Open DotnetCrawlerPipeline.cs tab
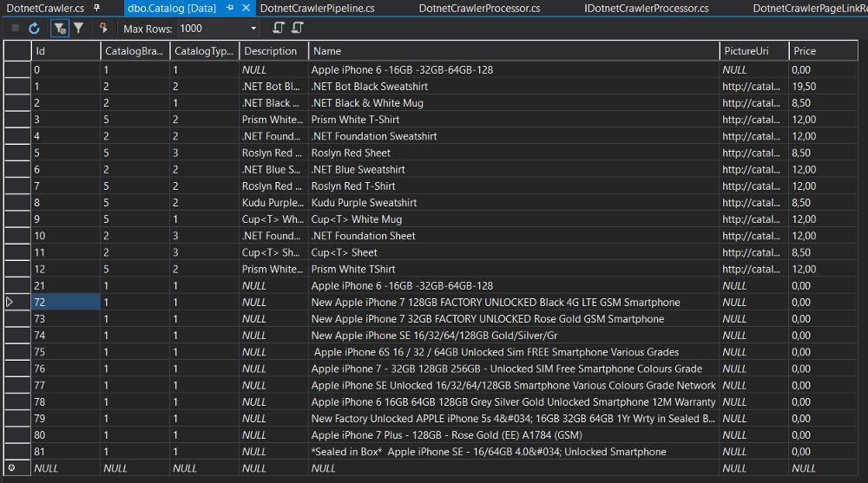This screenshot has height=483, width=868. pos(317,9)
